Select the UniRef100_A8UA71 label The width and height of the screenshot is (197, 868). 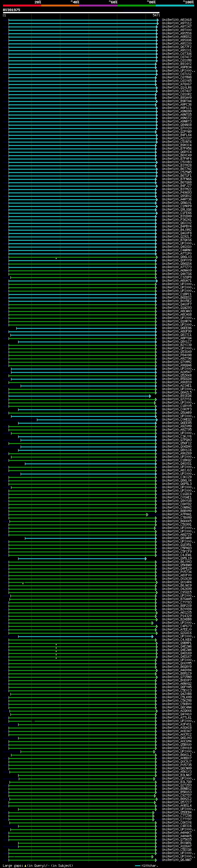[x=177, y=281]
